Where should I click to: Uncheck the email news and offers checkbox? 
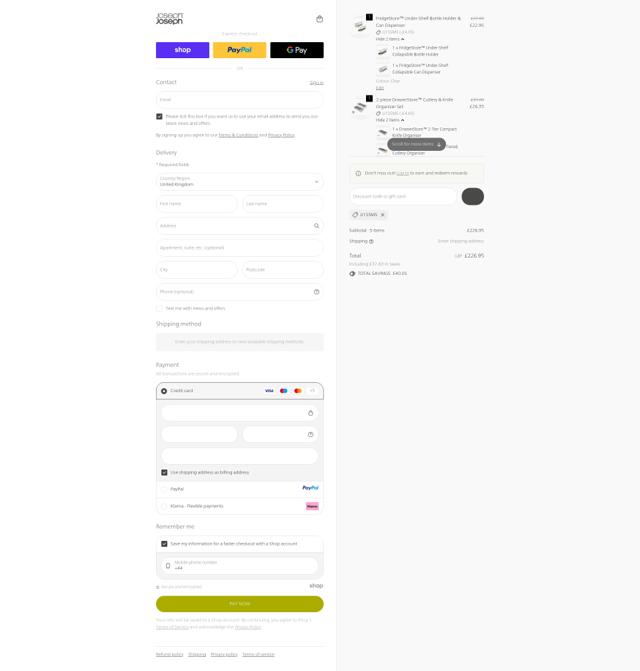tap(159, 116)
